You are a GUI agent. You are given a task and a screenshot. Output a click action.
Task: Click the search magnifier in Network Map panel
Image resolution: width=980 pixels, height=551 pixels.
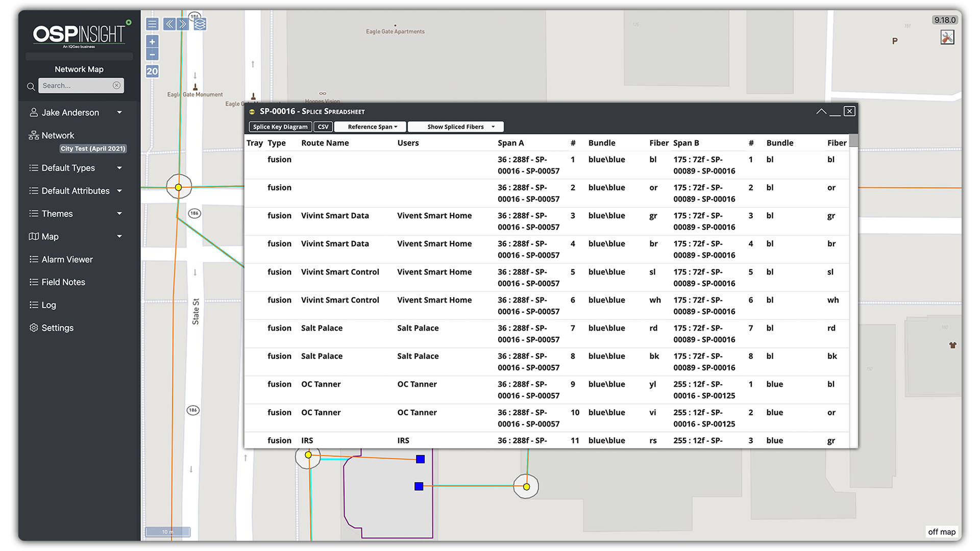(x=31, y=86)
